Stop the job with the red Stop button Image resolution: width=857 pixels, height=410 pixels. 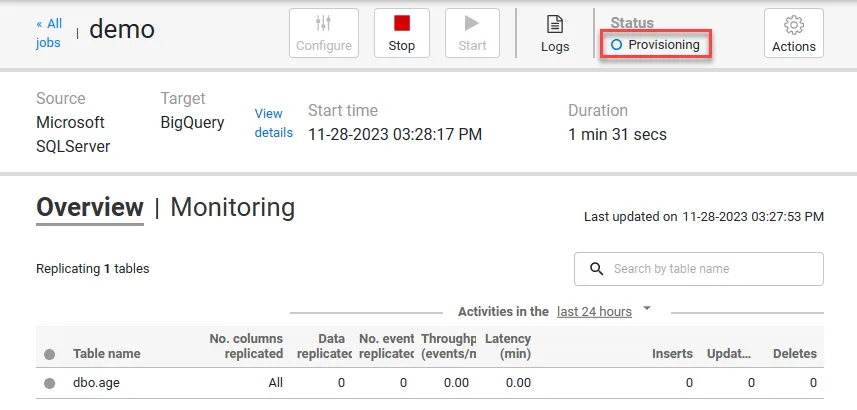(402, 33)
